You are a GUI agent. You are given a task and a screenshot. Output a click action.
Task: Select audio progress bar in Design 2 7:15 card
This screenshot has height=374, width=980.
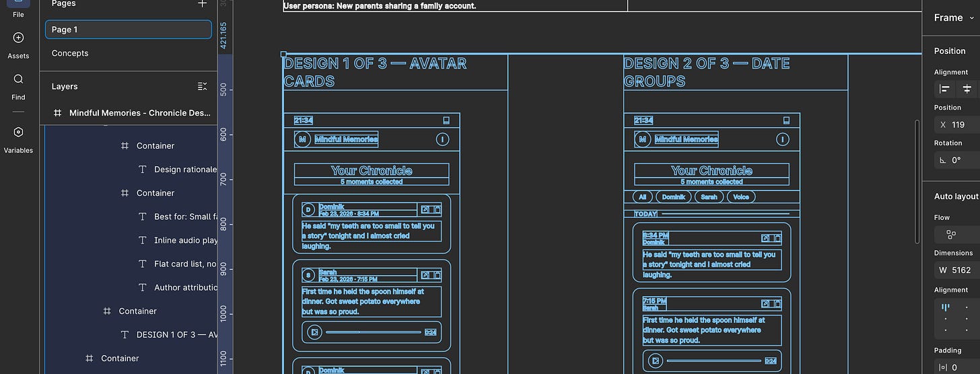tap(714, 361)
